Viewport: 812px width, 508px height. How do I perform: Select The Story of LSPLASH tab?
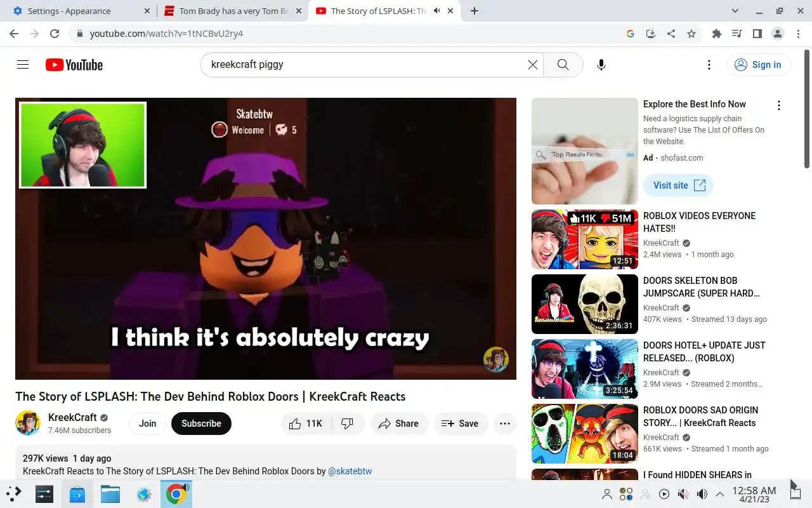click(378, 11)
